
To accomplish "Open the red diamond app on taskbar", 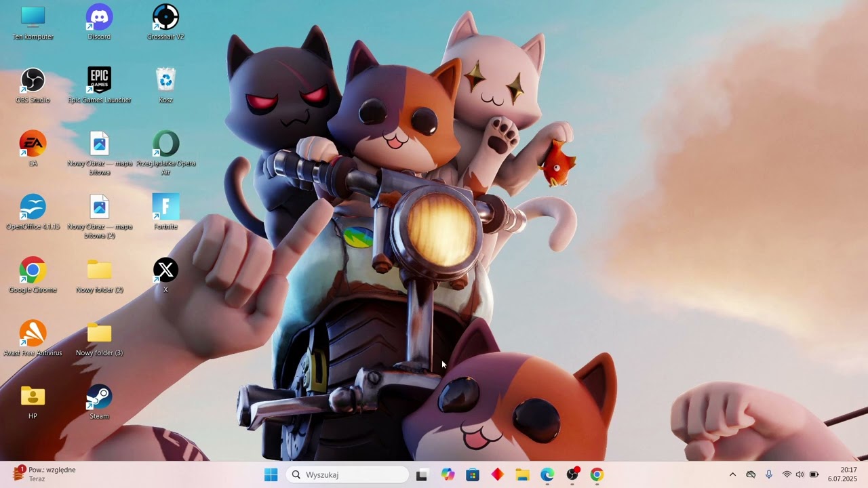I will pyautogui.click(x=497, y=474).
